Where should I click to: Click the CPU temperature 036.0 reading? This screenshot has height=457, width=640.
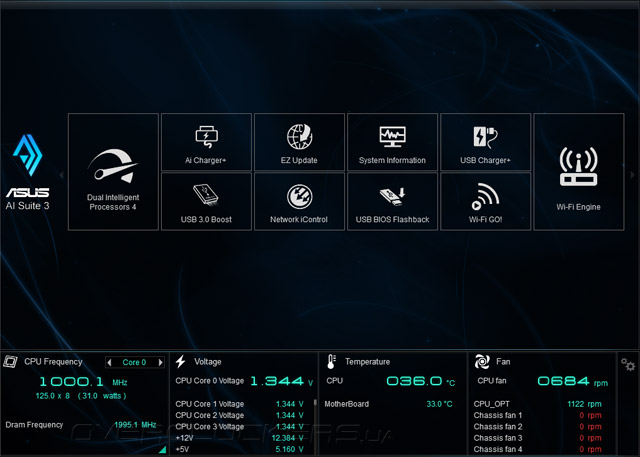coord(420,381)
